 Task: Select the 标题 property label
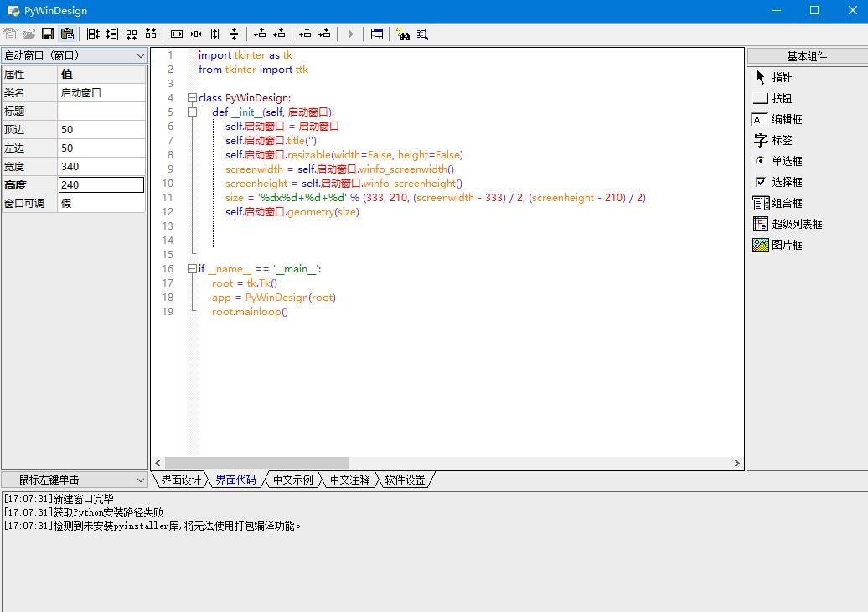[x=30, y=112]
